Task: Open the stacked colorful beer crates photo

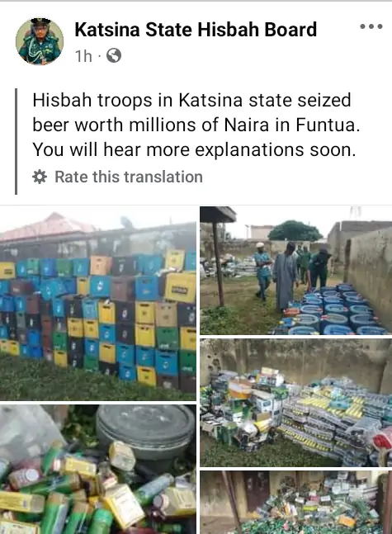Action: [98, 303]
